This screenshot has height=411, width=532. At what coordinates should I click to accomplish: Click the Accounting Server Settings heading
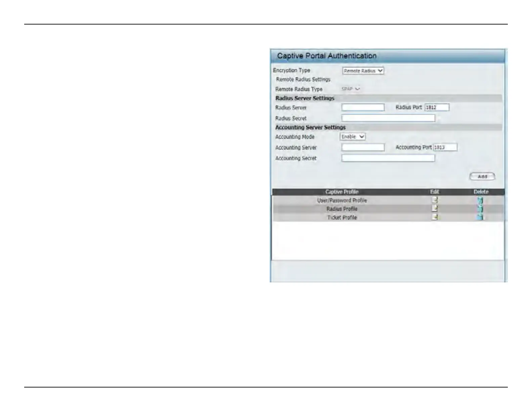(x=310, y=127)
